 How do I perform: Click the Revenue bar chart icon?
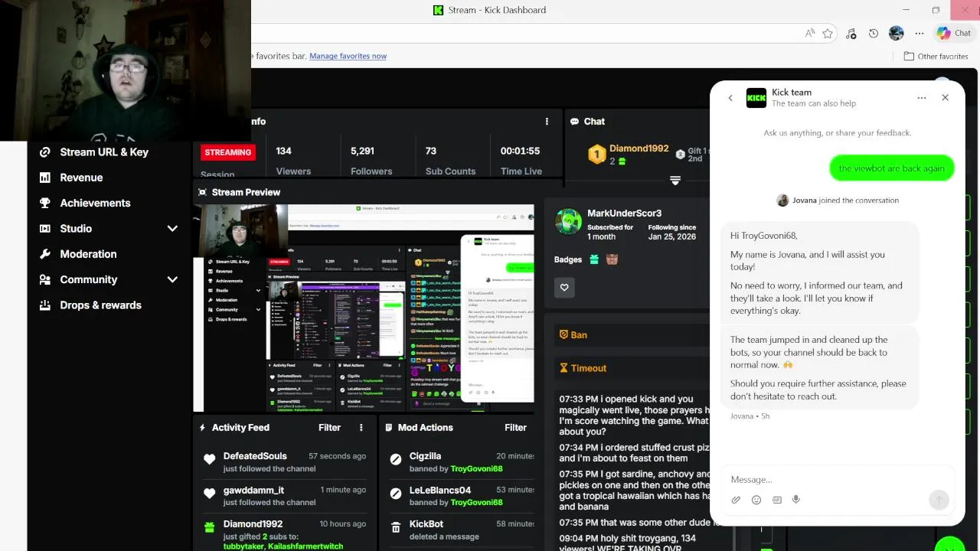click(45, 178)
